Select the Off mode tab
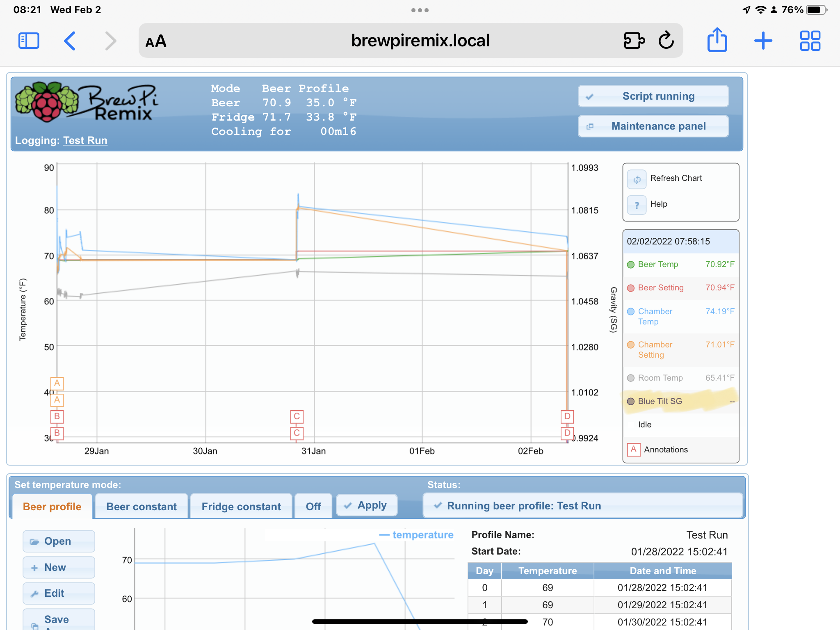Image resolution: width=840 pixels, height=630 pixels. tap(313, 507)
